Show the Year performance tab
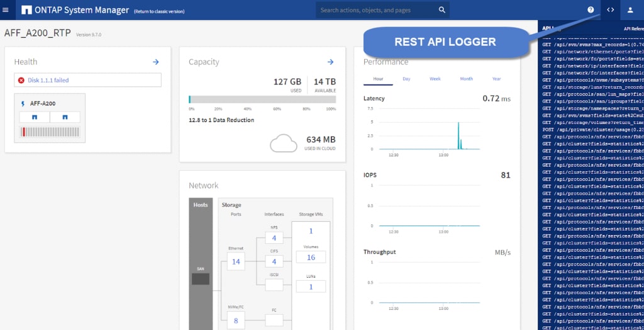 pos(497,79)
